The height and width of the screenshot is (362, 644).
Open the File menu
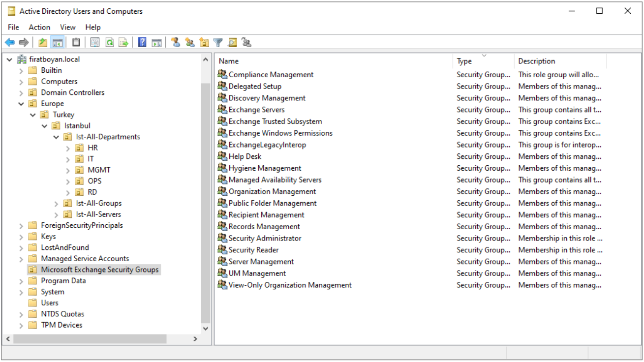pyautogui.click(x=13, y=28)
